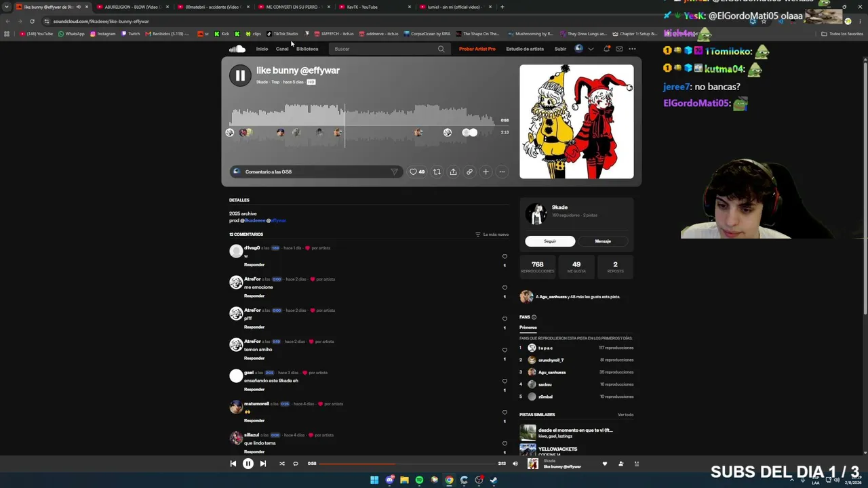Open the YELLOWJACKETS similar track
This screenshot has height=488, width=868.
[557, 449]
